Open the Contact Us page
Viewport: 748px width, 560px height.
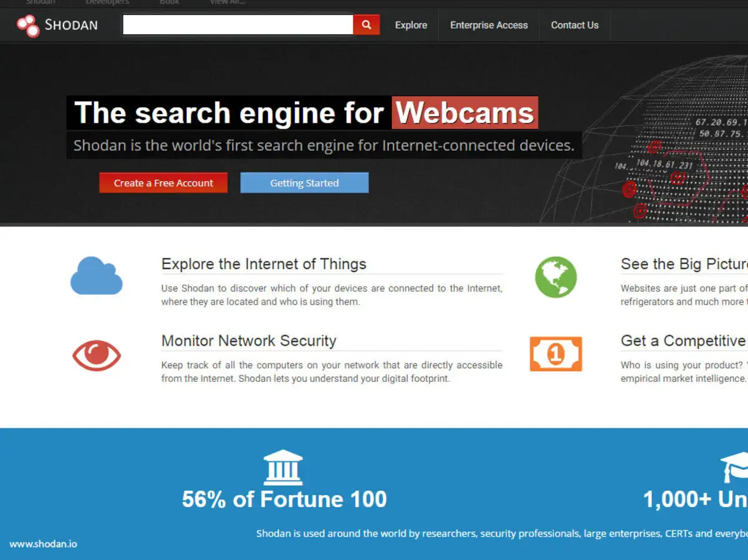click(x=575, y=26)
